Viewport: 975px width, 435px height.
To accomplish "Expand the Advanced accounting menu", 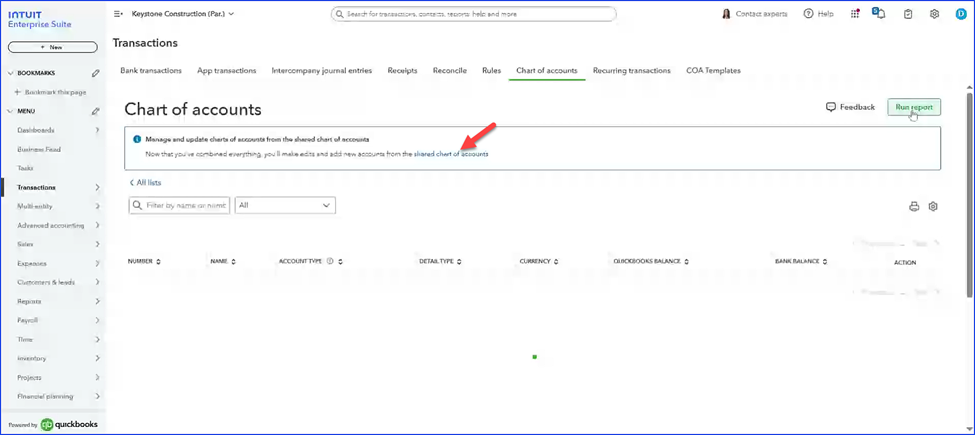I will click(98, 226).
